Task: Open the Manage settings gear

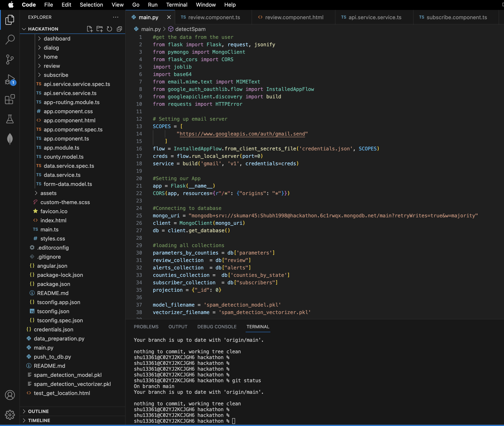Action: [x=10, y=415]
